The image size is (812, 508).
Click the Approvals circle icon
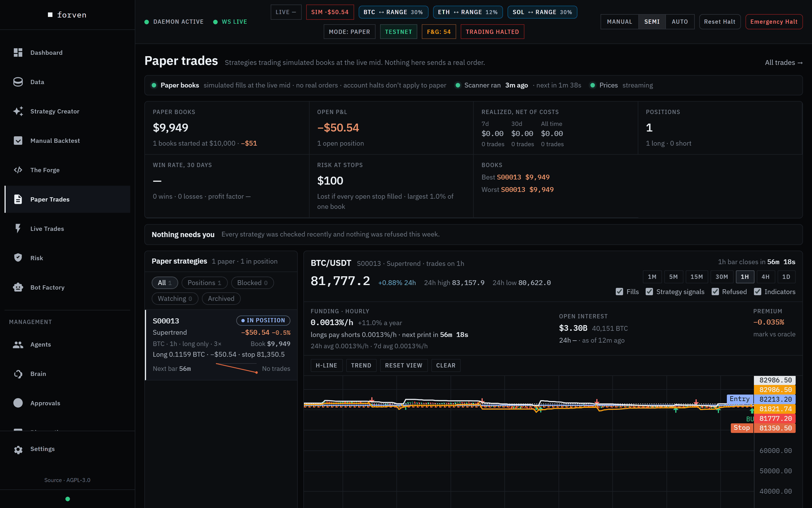pos(18,403)
